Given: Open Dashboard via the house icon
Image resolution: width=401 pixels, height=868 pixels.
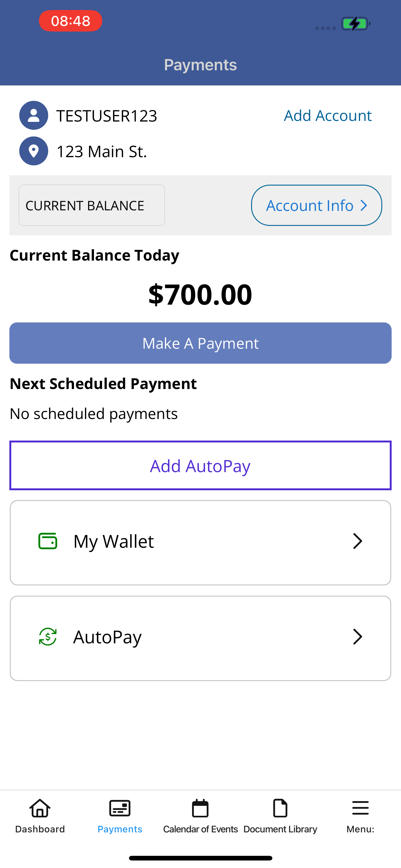Looking at the screenshot, I should (x=40, y=808).
